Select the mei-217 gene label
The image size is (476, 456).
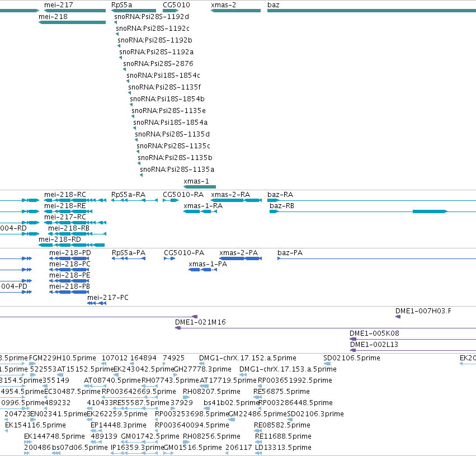[x=59, y=5]
